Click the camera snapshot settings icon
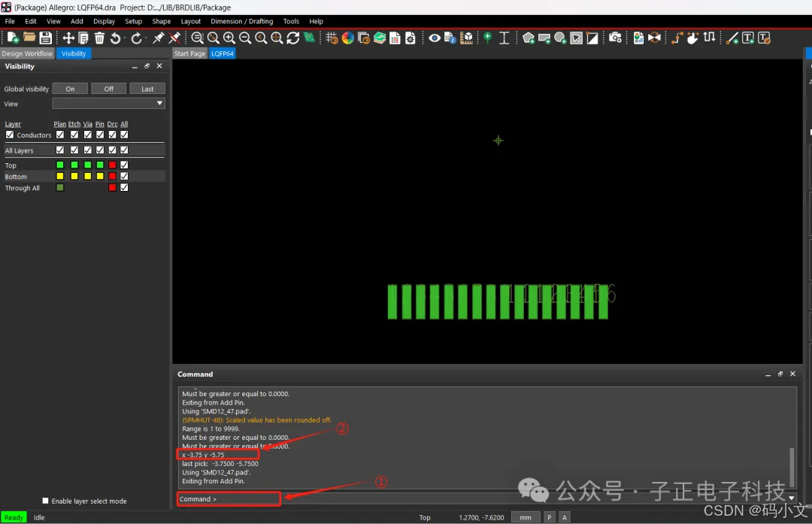Screen dimensions: 812x524 click(x=615, y=38)
